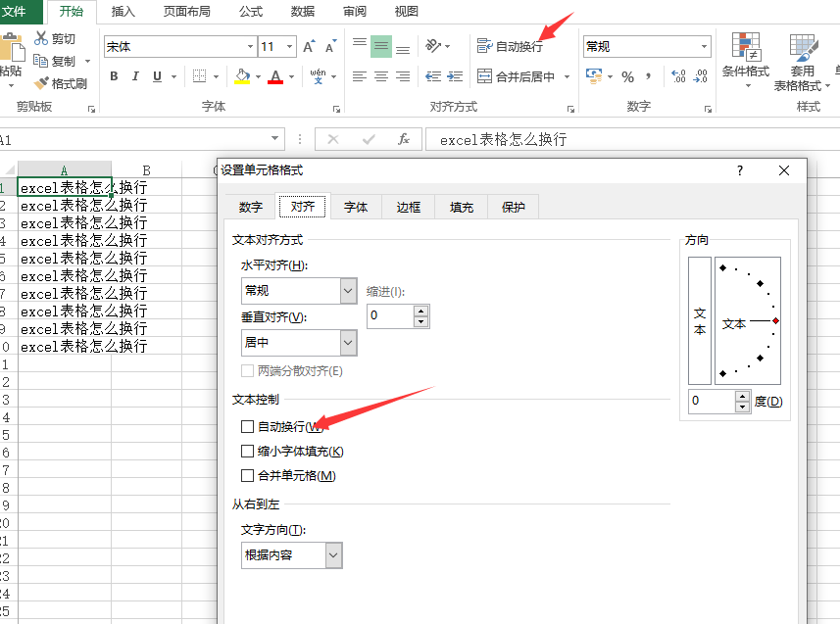Open Format as Table (套用表格格式)
The image size is (840, 624).
pos(802,62)
